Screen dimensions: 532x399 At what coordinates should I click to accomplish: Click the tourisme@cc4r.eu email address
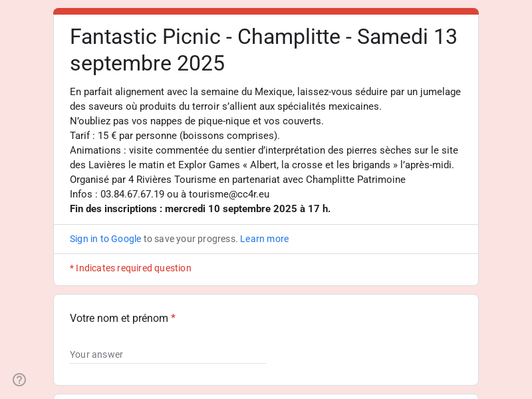tap(229, 194)
